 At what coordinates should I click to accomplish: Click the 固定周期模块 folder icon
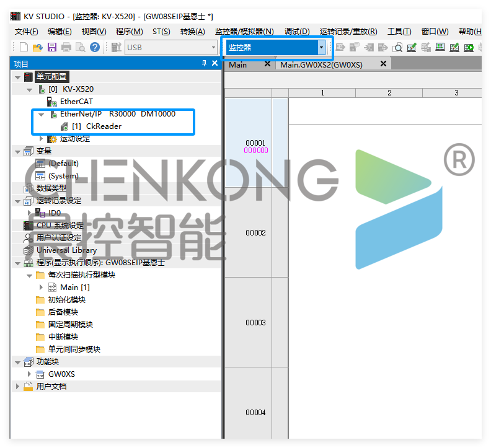[40, 325]
